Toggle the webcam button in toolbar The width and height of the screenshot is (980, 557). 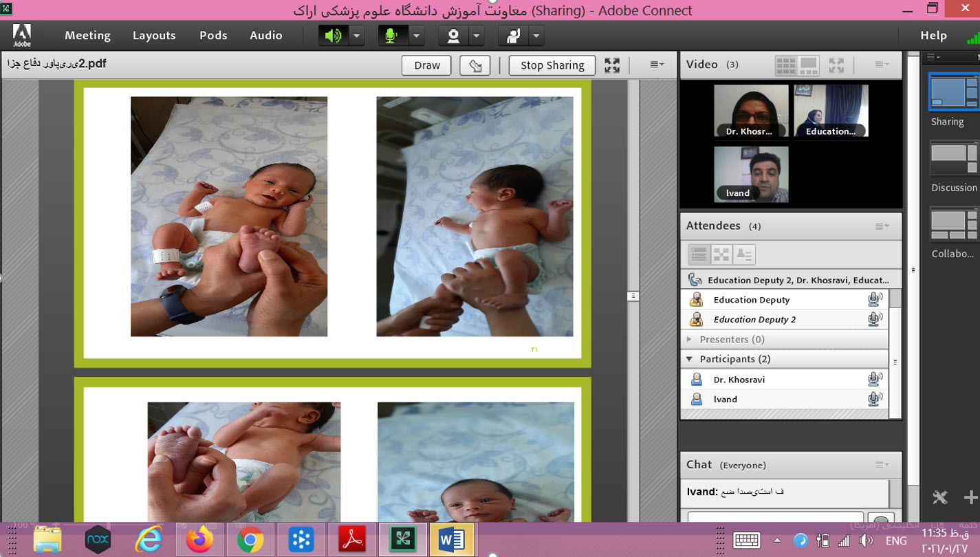point(453,35)
